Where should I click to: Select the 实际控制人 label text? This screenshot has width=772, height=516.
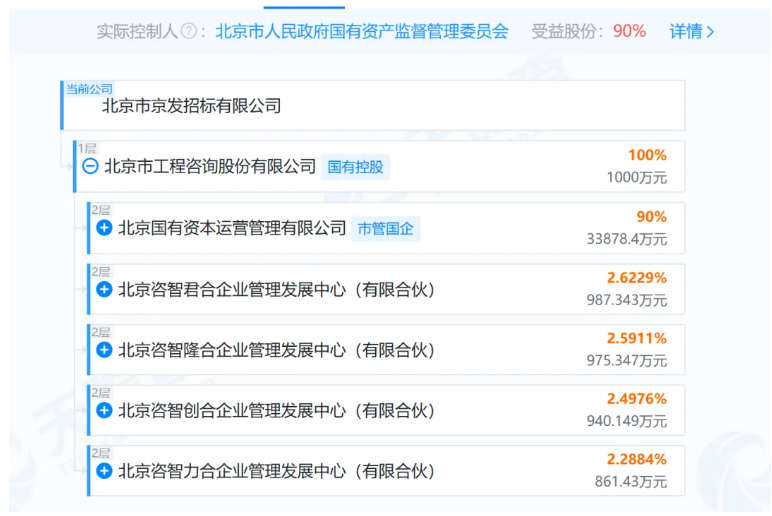[137, 32]
